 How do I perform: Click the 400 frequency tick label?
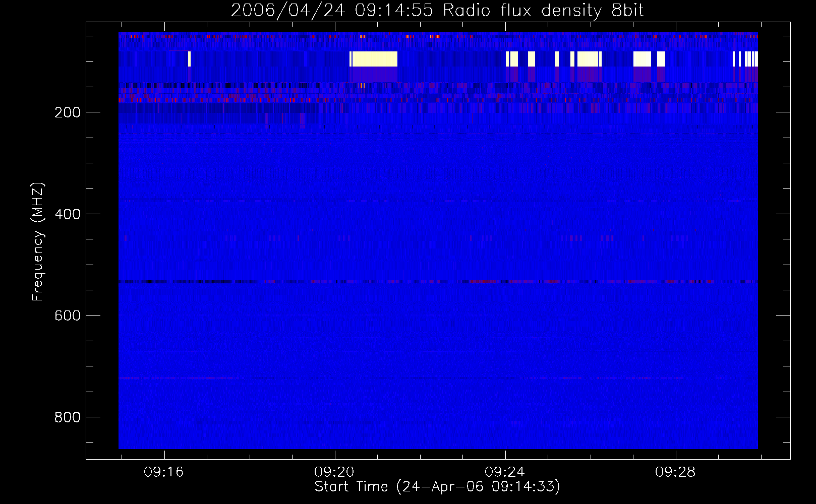[x=68, y=214]
